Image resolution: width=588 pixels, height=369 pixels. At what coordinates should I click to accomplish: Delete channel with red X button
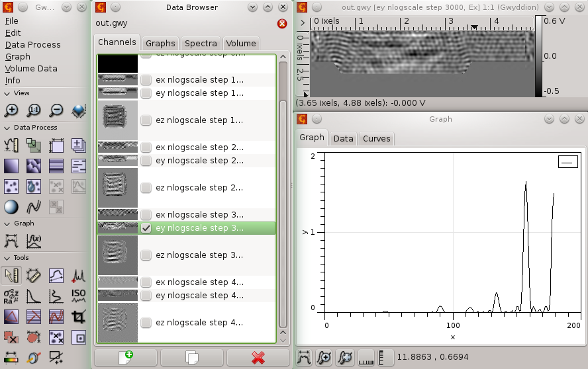click(x=258, y=358)
